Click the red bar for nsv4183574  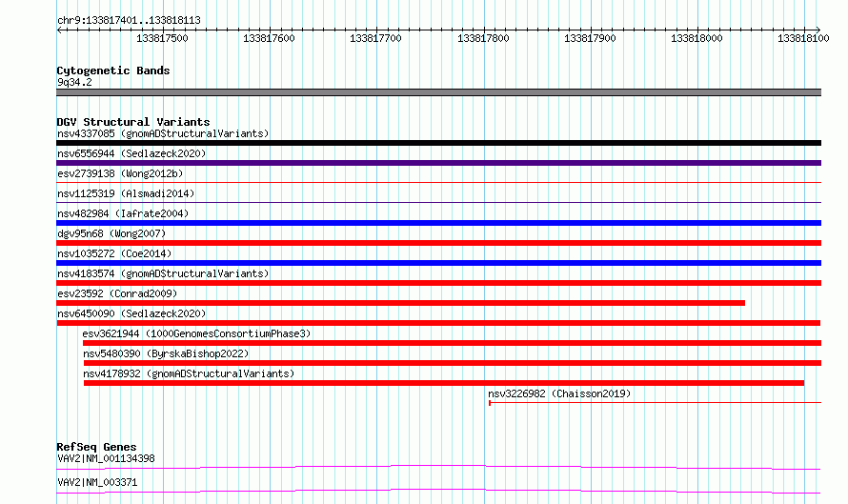(438, 283)
